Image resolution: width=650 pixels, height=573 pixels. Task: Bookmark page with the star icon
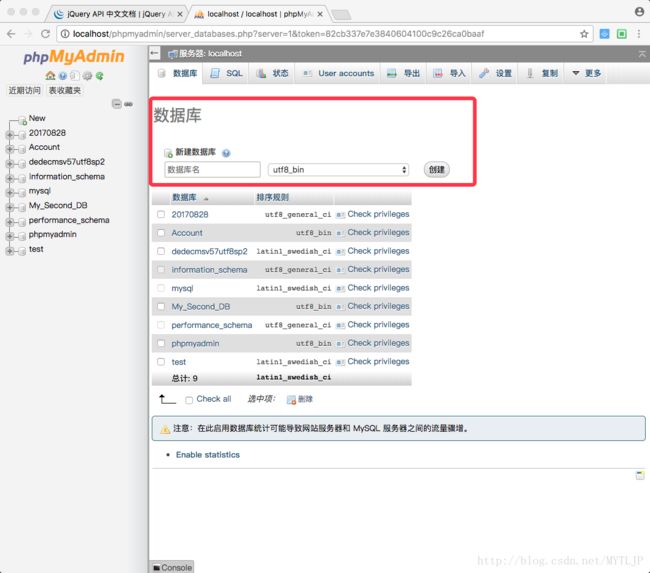point(584,34)
